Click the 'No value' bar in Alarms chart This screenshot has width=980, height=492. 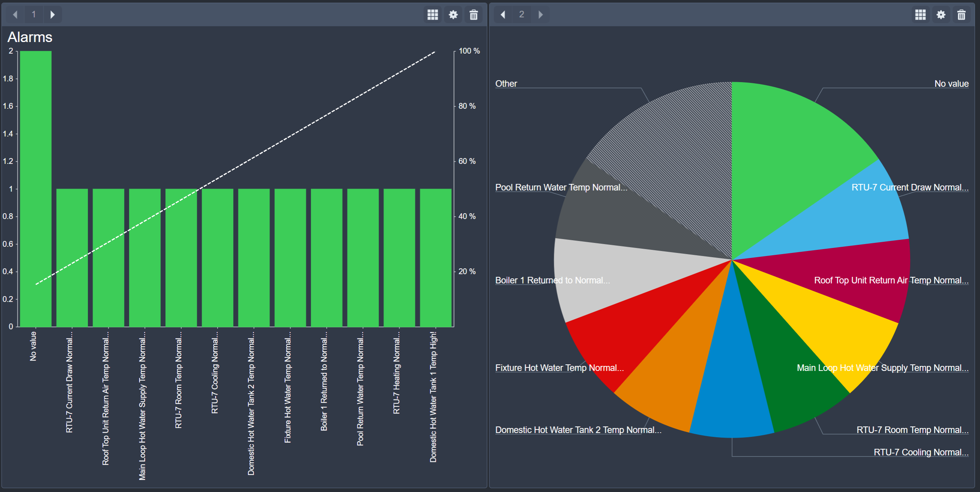pyautogui.click(x=35, y=189)
